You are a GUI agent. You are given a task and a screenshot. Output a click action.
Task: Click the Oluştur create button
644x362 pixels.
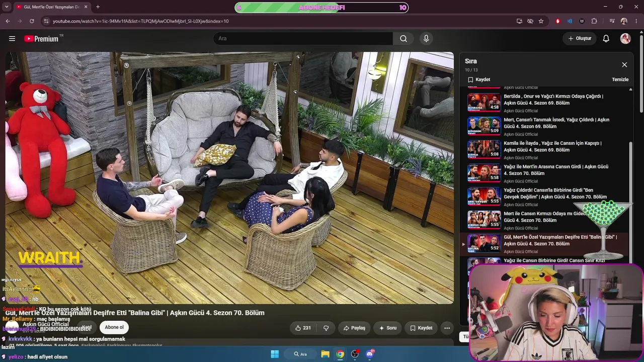pos(580,39)
